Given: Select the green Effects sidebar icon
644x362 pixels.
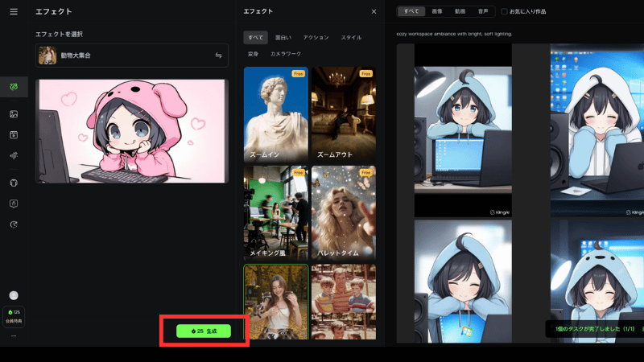Looking at the screenshot, I should point(14,87).
